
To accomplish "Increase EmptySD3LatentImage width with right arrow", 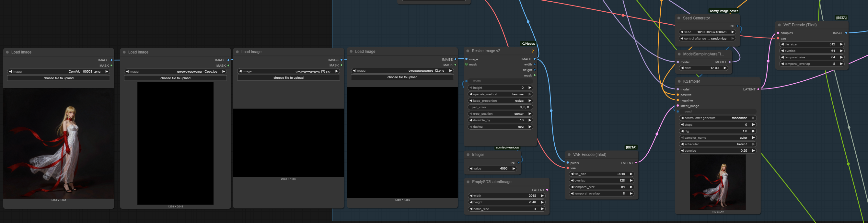I will coord(542,196).
